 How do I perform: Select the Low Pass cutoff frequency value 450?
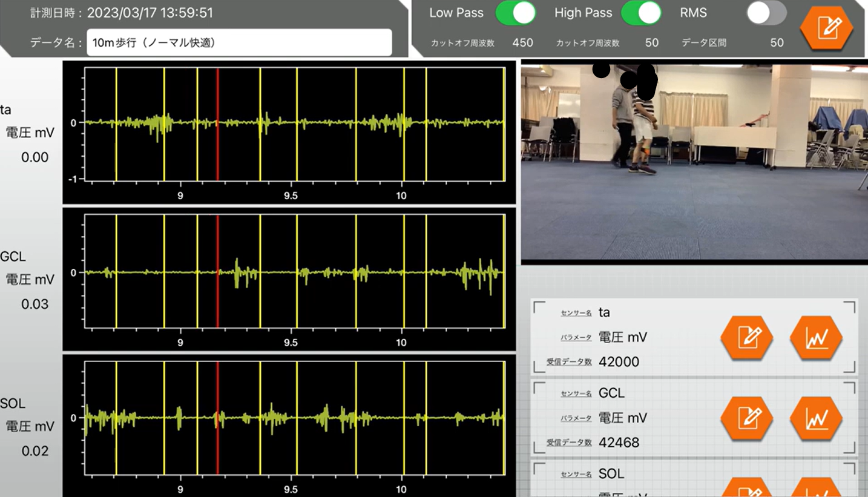tap(523, 43)
